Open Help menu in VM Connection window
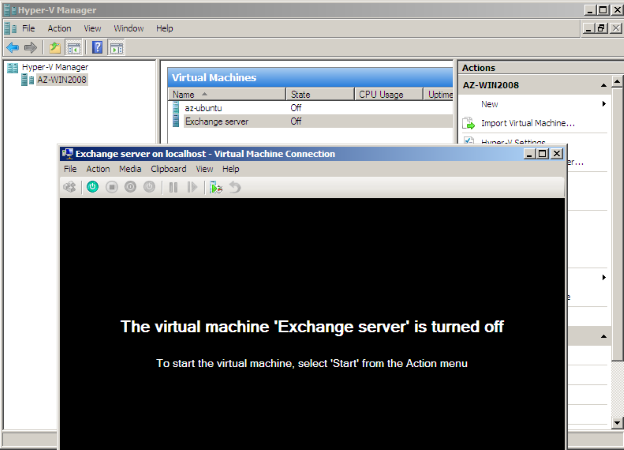Viewport: 624px width, 450px height. pyautogui.click(x=231, y=169)
